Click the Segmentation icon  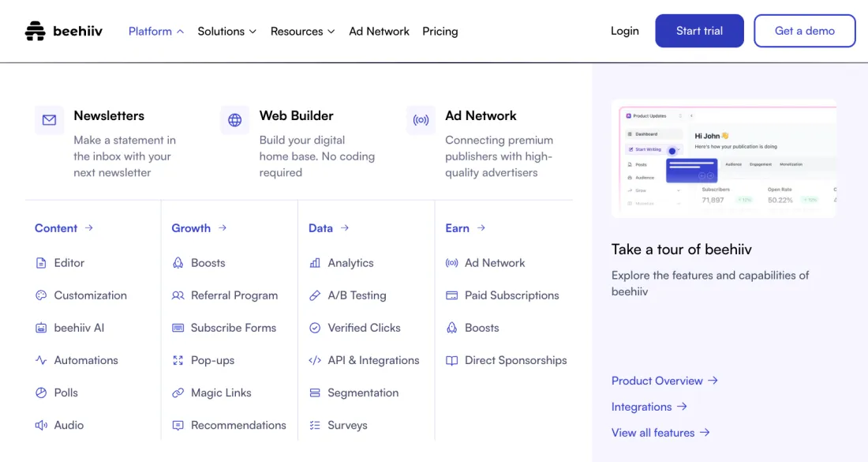(315, 393)
